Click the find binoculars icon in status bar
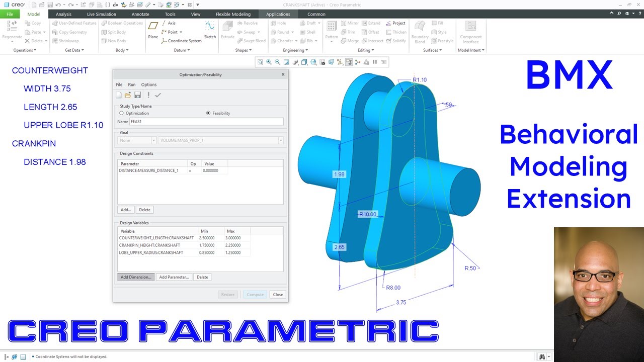This screenshot has width=644, height=362. pos(542,356)
